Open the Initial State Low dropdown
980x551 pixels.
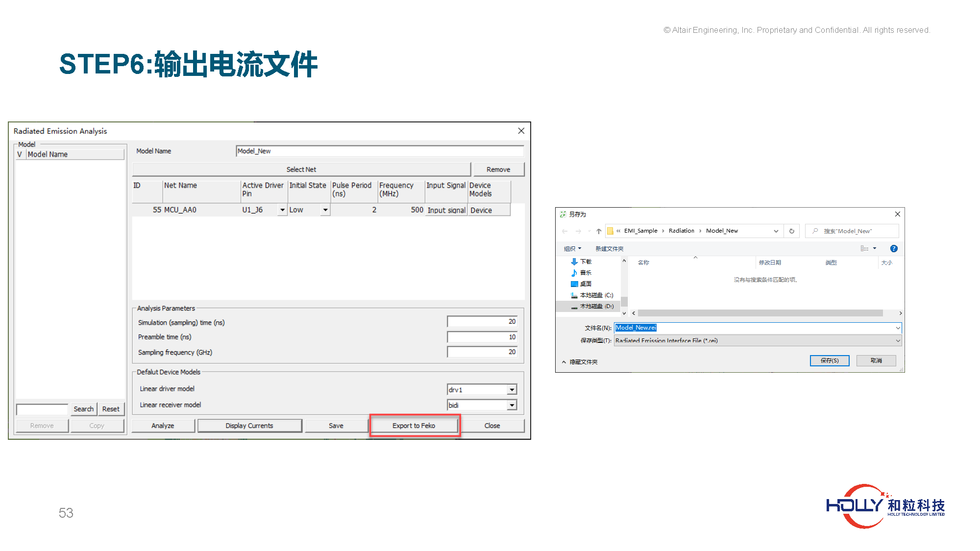(325, 210)
